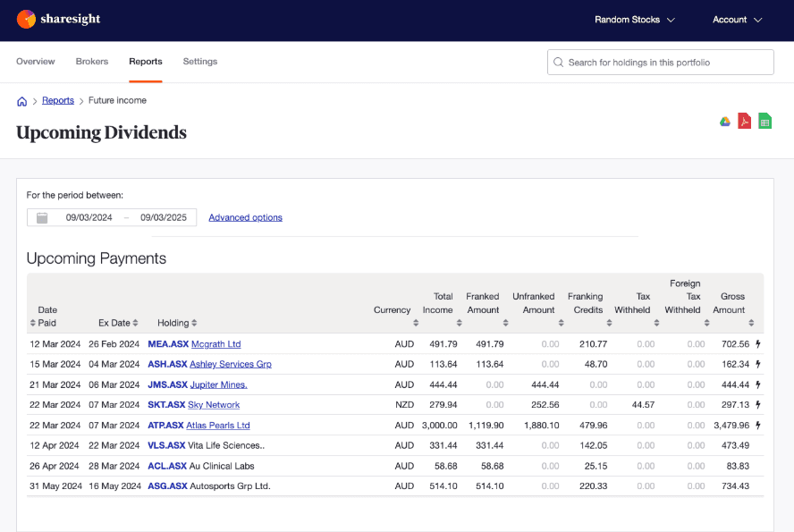Viewport: 794px width, 532px height.
Task: Export report to Google Drive
Action: (725, 122)
